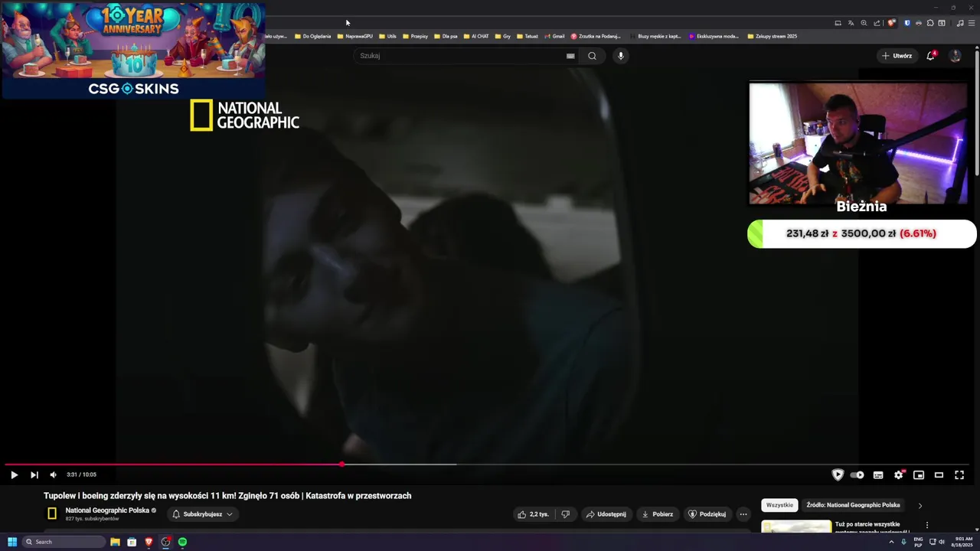Toggle subtitles on the video

coord(878,475)
